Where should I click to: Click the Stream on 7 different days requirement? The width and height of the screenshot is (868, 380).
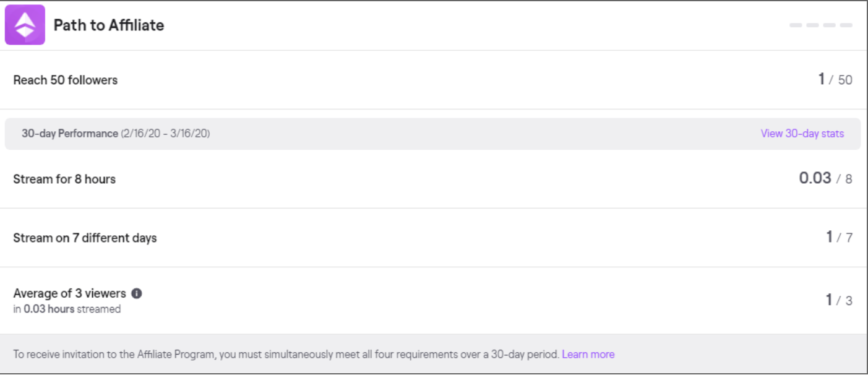(85, 238)
